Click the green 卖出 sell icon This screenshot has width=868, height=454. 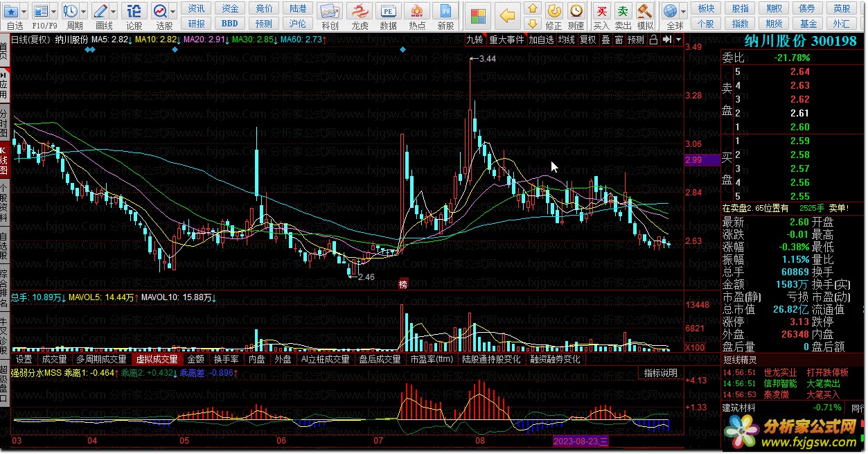(x=623, y=10)
